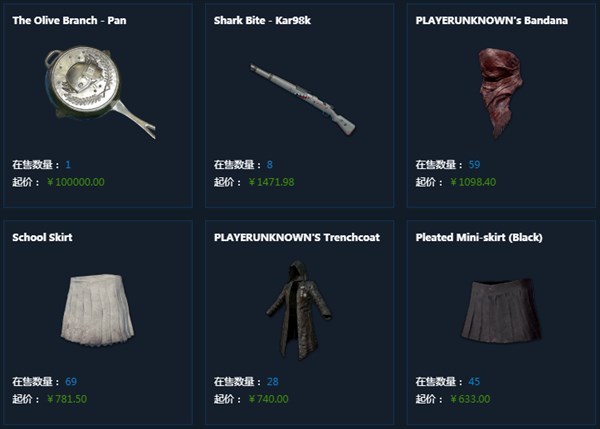Select the Shark Bite Kar98k rifle image
The width and height of the screenshot is (600, 429).
303,100
